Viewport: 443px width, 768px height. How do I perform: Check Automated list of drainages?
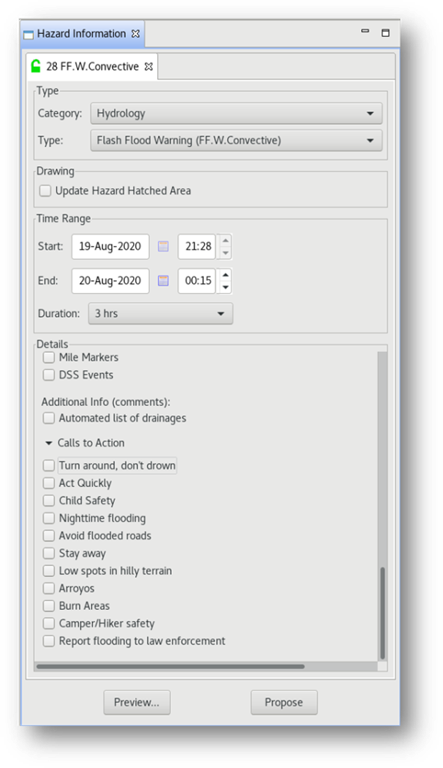pos(49,418)
